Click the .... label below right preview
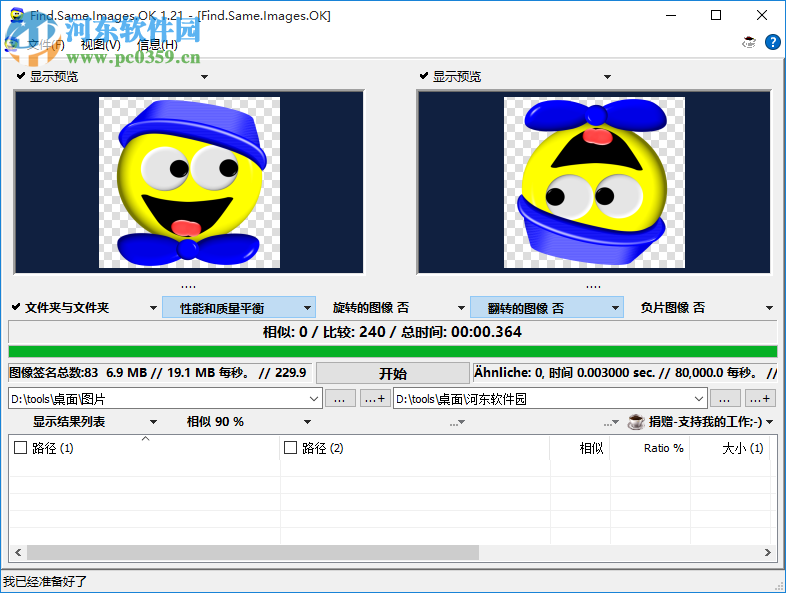Image resolution: width=786 pixels, height=593 pixels. click(594, 286)
